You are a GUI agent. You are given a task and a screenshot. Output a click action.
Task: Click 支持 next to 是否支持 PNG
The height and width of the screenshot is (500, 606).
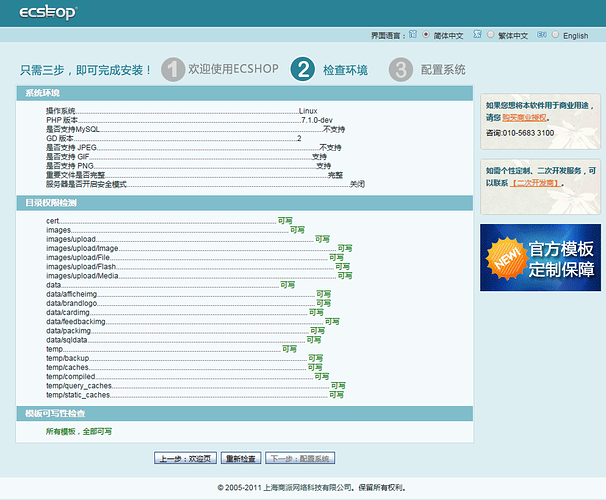pos(324,166)
